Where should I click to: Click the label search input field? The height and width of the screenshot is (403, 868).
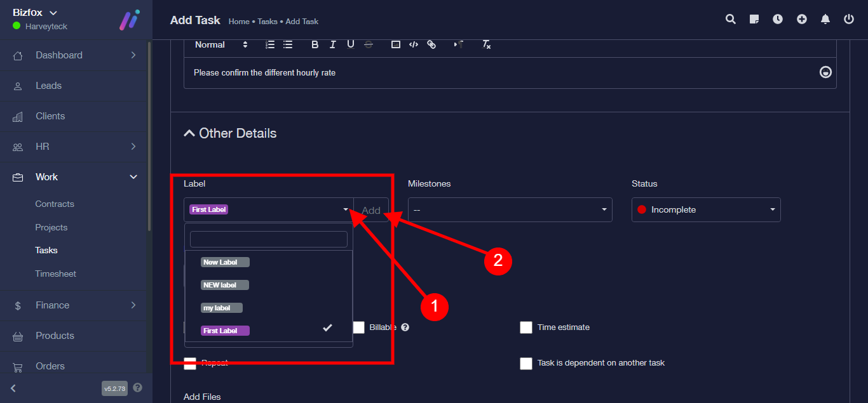pos(269,239)
